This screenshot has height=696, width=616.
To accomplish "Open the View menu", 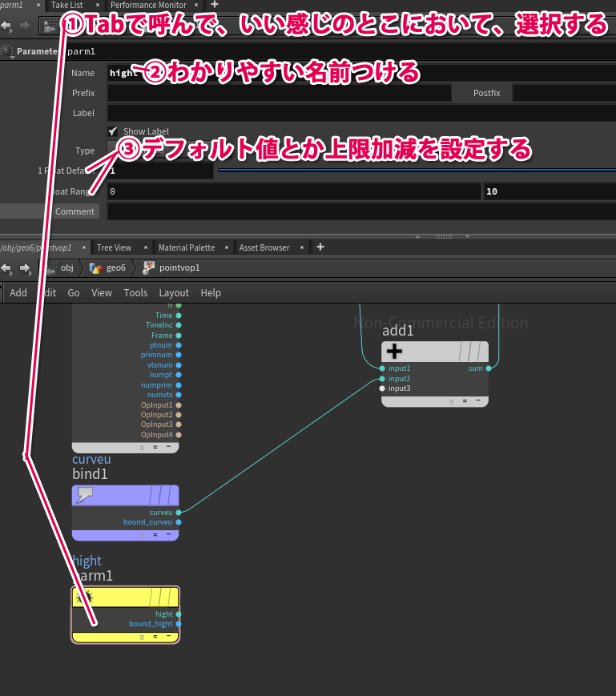I will click(102, 293).
